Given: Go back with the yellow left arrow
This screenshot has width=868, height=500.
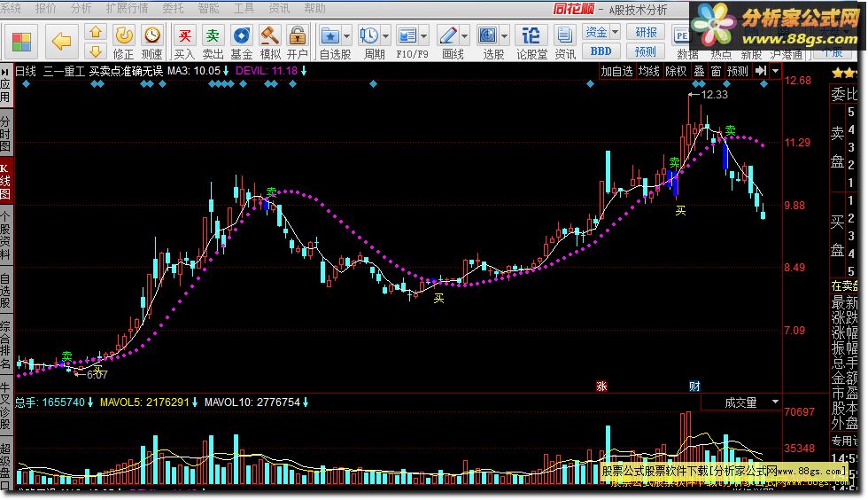Looking at the screenshot, I should [61, 42].
